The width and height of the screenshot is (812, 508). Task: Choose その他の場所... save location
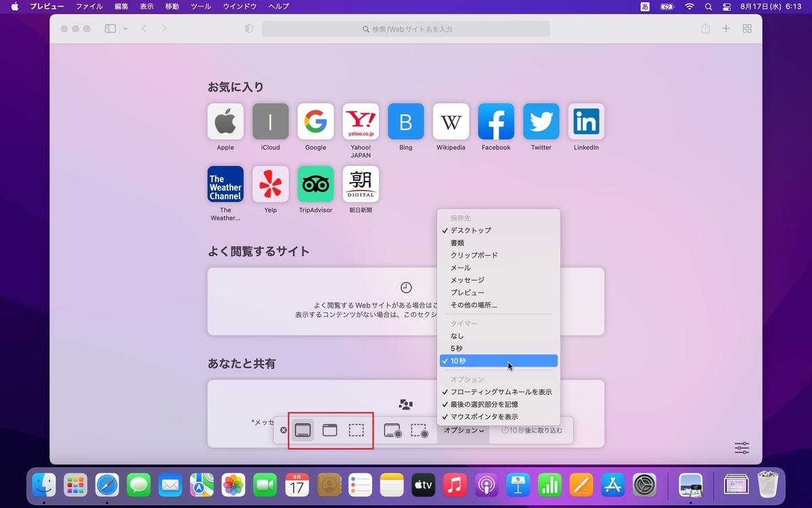click(499, 305)
